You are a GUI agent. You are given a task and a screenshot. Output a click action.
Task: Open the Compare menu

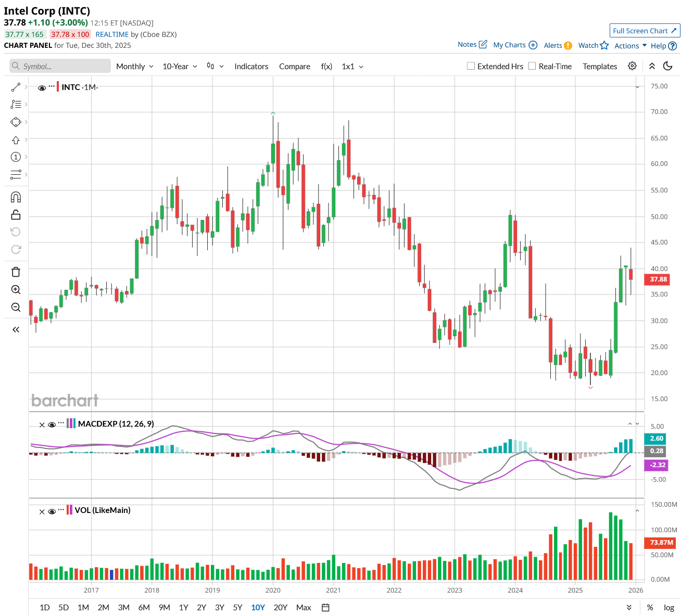(295, 66)
